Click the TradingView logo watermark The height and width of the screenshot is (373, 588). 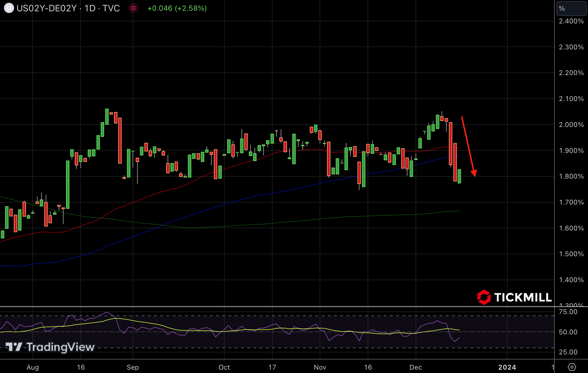(50, 347)
